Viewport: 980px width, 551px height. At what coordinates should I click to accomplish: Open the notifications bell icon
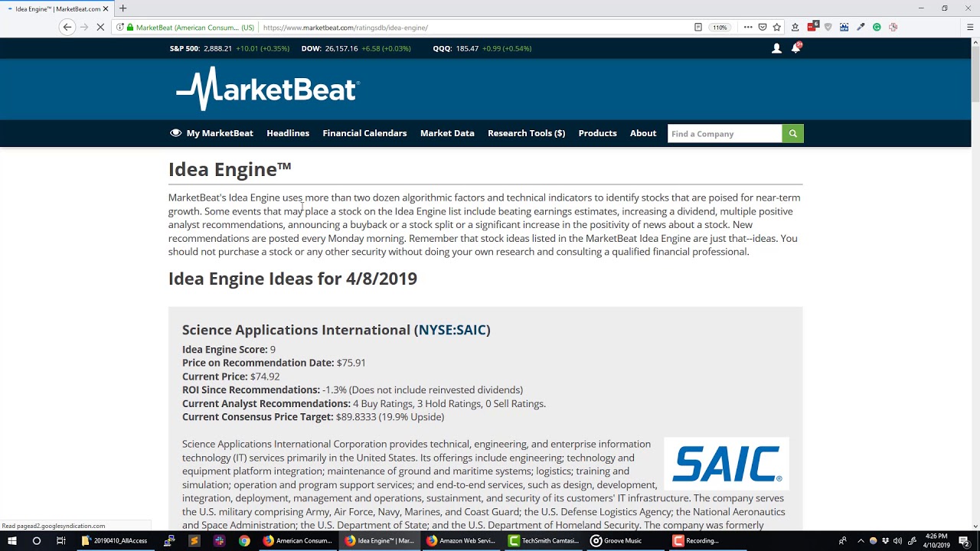click(x=795, y=48)
